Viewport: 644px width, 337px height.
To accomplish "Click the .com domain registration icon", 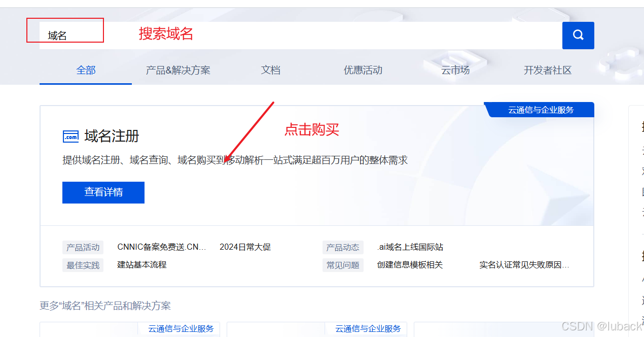I will 70,136.
